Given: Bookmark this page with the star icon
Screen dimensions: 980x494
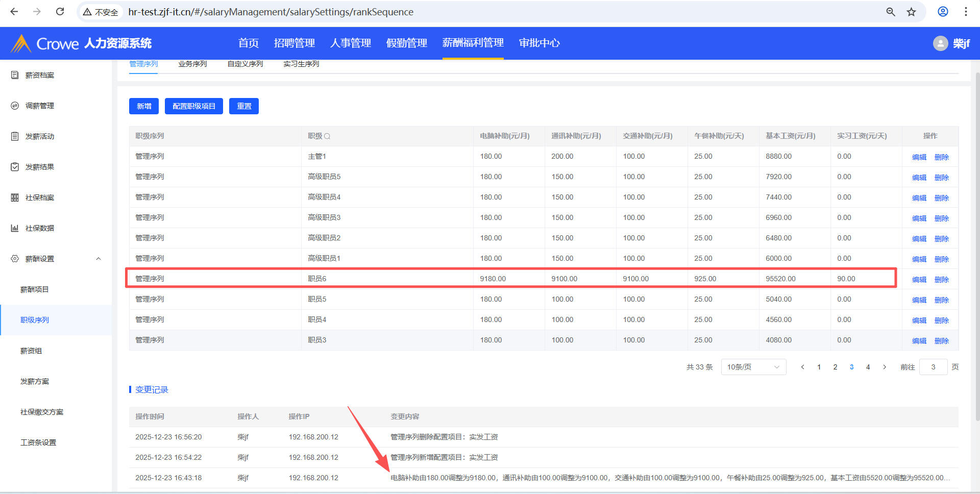Looking at the screenshot, I should tap(911, 12).
